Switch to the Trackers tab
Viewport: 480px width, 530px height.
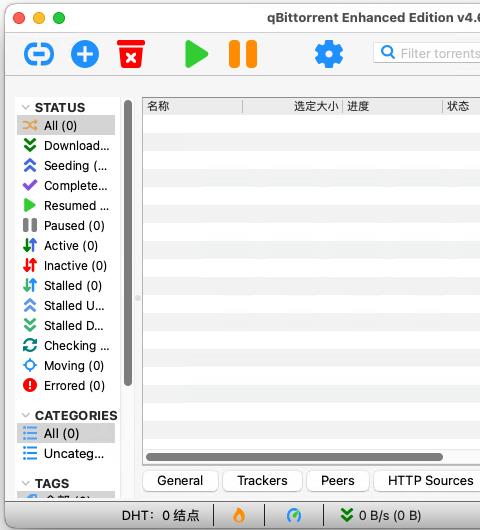pyautogui.click(x=262, y=480)
